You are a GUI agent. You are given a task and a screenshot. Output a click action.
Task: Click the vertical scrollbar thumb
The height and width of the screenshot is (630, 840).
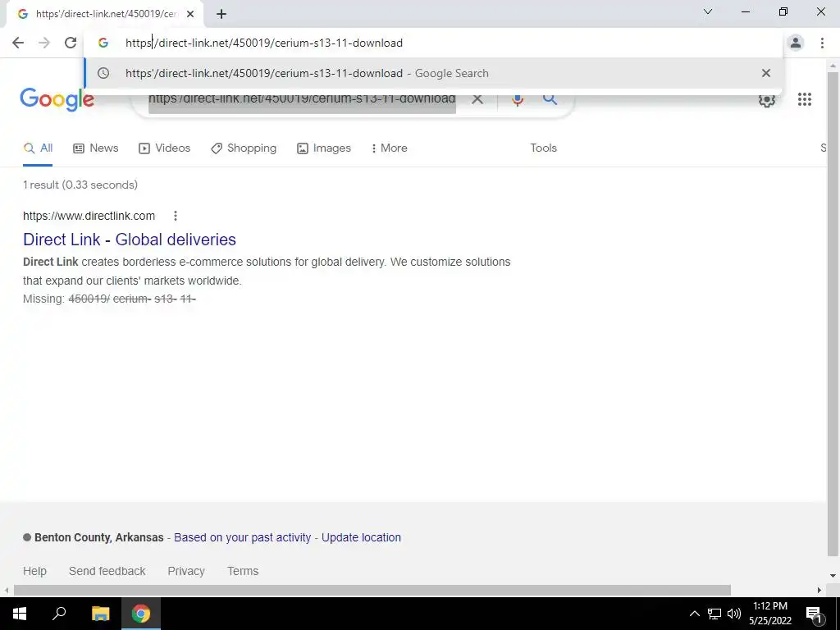point(833,314)
